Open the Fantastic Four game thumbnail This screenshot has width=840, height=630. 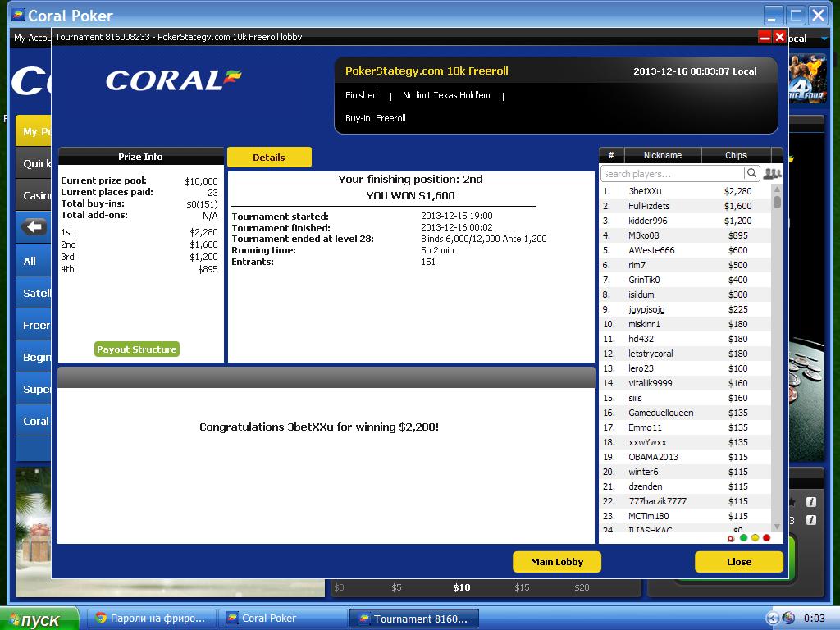click(806, 80)
